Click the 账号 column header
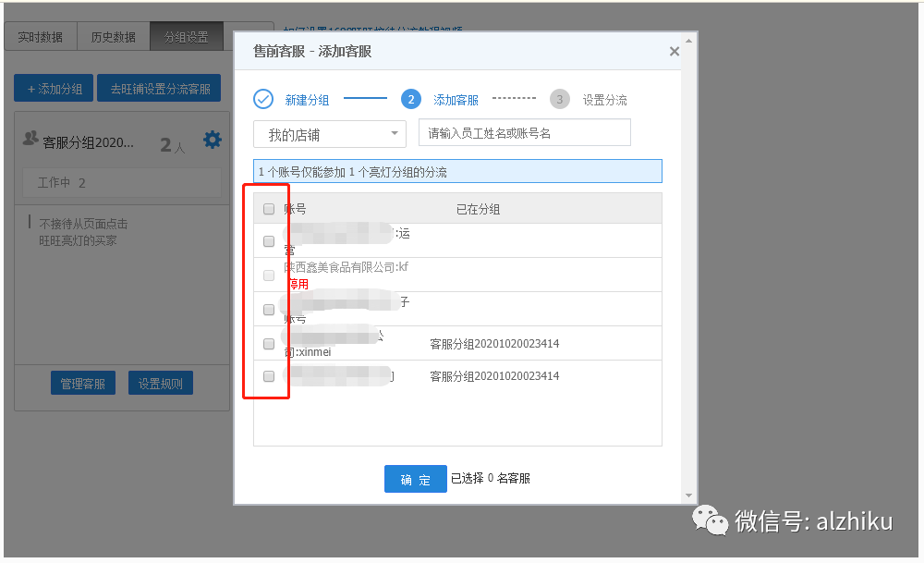The height and width of the screenshot is (563, 924). click(296, 209)
